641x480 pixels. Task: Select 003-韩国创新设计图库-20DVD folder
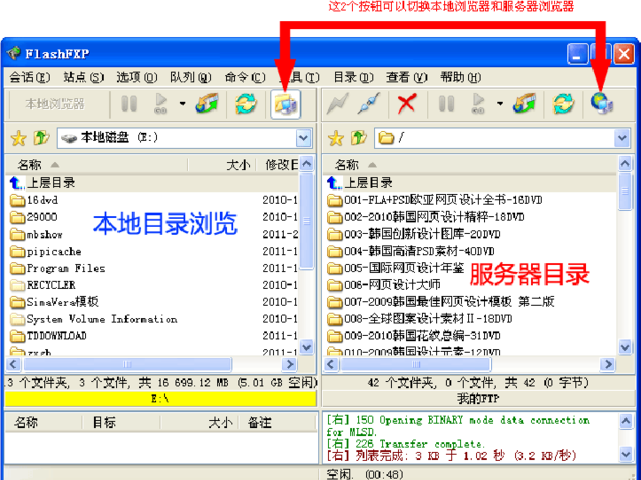click(x=414, y=234)
